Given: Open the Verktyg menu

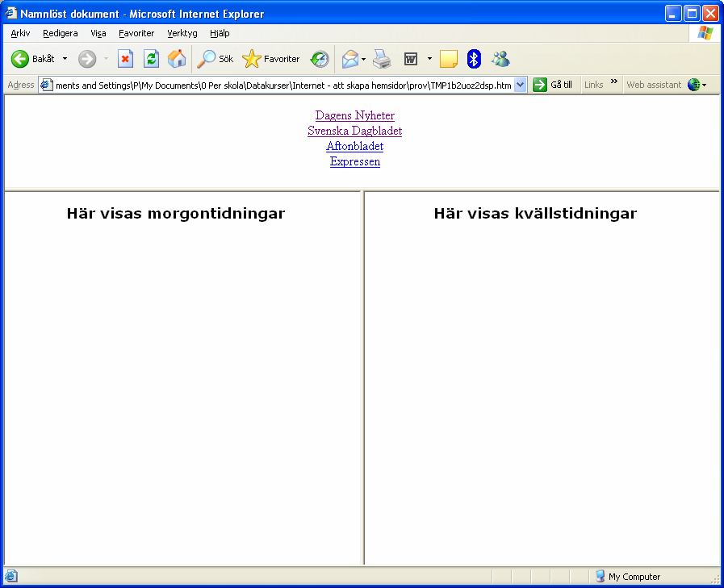Looking at the screenshot, I should [x=182, y=33].
